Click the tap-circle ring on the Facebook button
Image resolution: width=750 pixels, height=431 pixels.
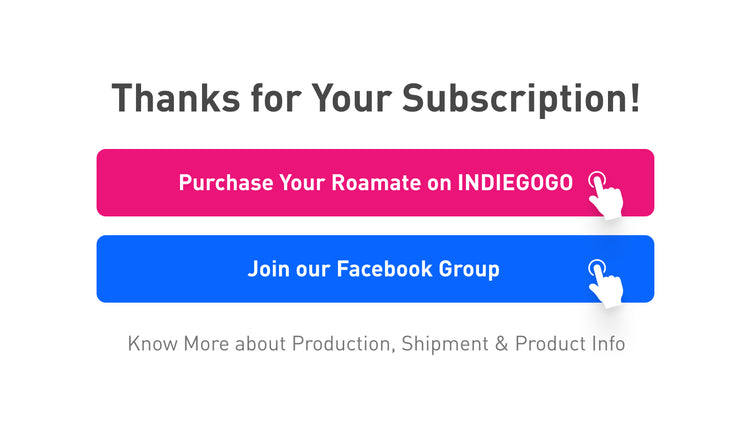coord(597,268)
